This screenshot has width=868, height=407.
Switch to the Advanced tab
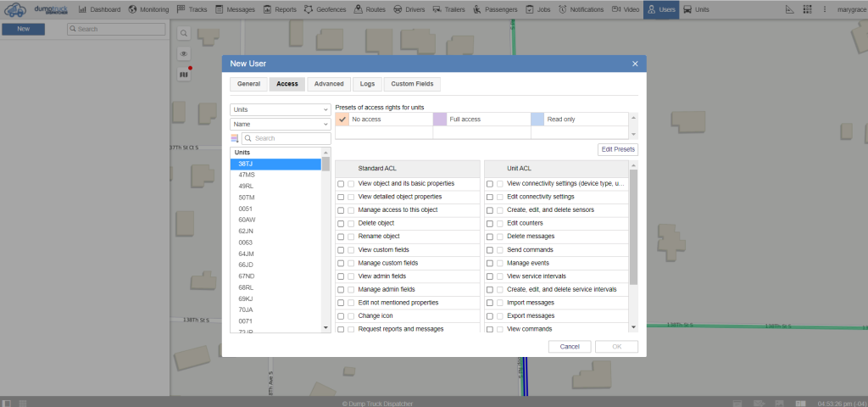pos(328,84)
